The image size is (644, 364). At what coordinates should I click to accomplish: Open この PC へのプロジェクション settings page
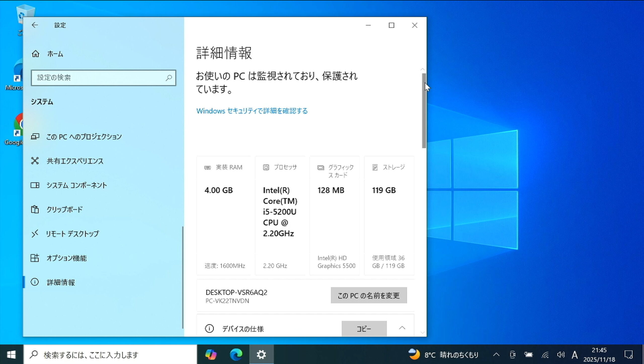[x=84, y=137]
